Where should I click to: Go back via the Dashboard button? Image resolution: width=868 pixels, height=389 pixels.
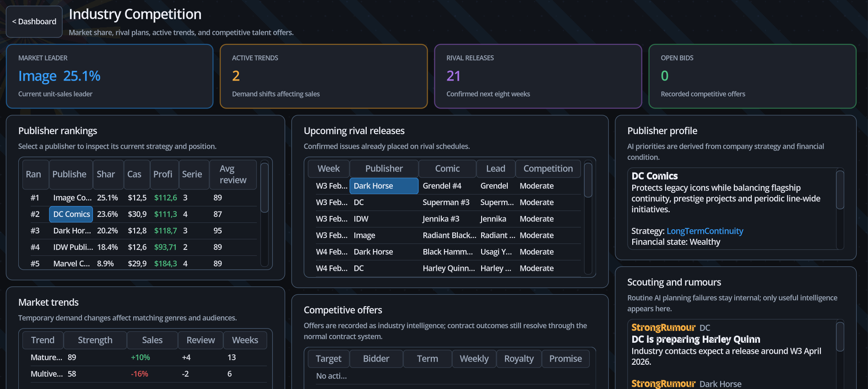[x=34, y=22]
